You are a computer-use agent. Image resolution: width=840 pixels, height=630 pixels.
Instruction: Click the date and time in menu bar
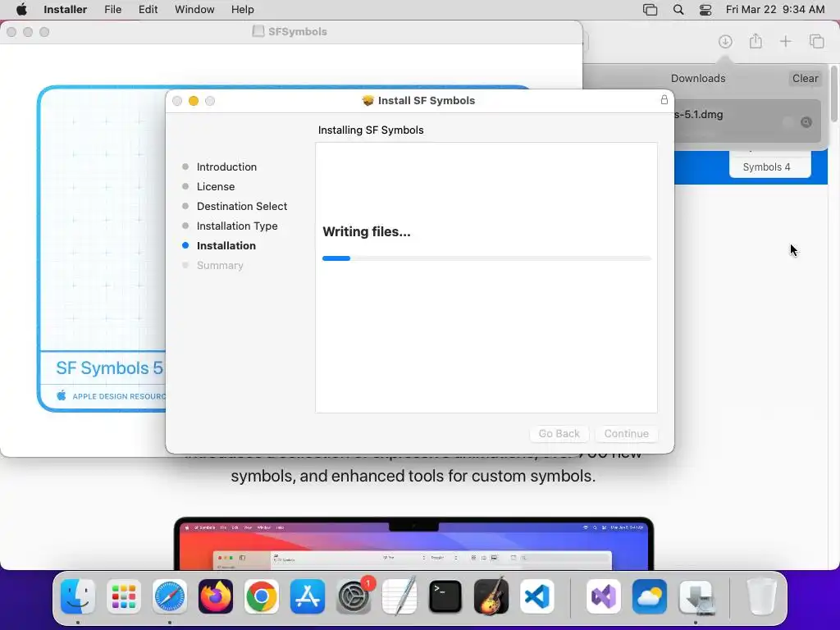coord(775,9)
